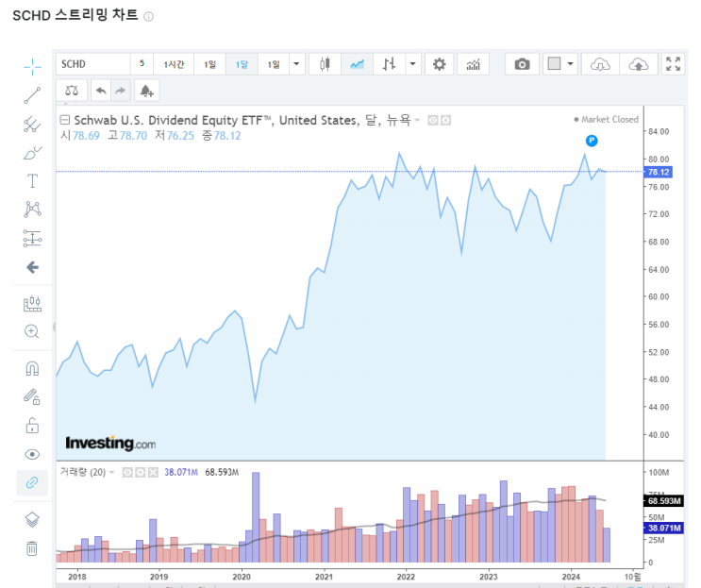
Task: Open the indicators chart icon
Action: (x=473, y=64)
